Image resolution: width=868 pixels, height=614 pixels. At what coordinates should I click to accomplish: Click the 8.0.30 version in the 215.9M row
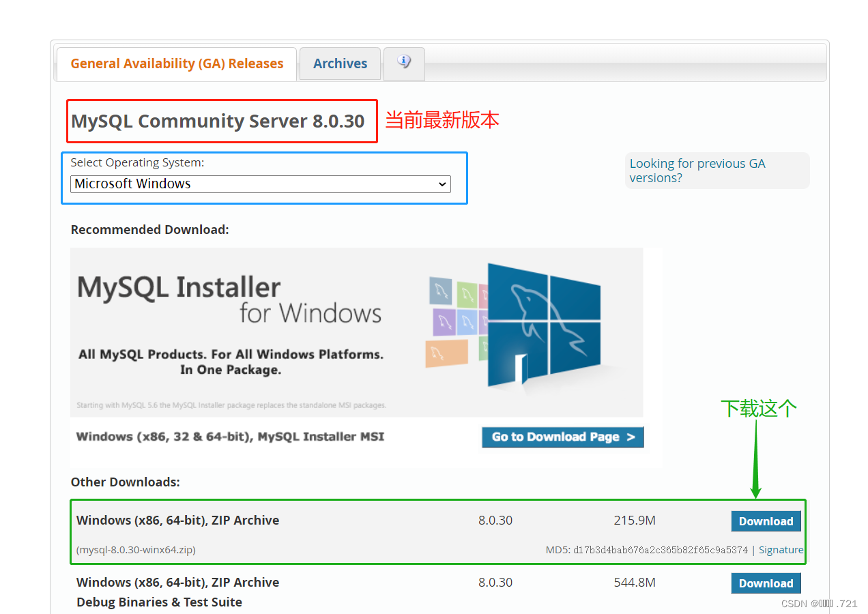tap(495, 521)
